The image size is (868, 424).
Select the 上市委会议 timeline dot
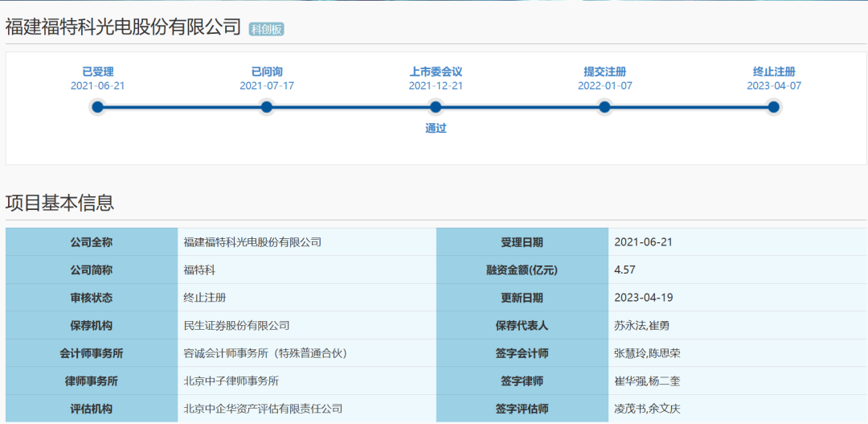click(x=436, y=107)
